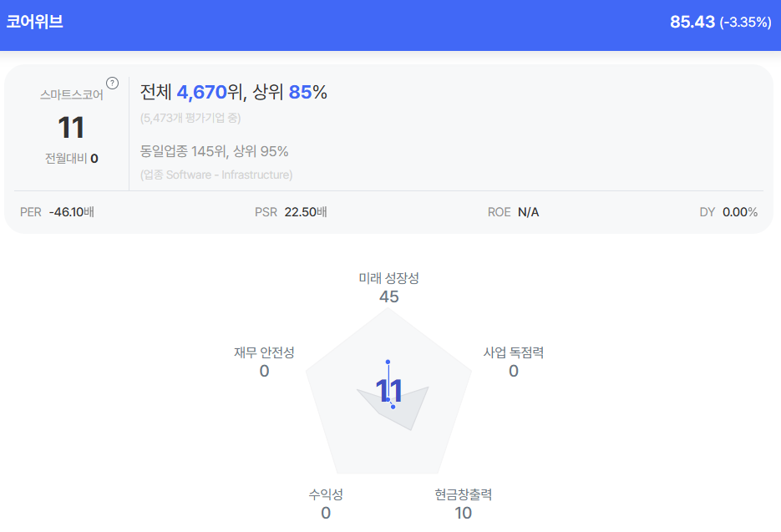Click the DY 0.00% metric

click(728, 212)
